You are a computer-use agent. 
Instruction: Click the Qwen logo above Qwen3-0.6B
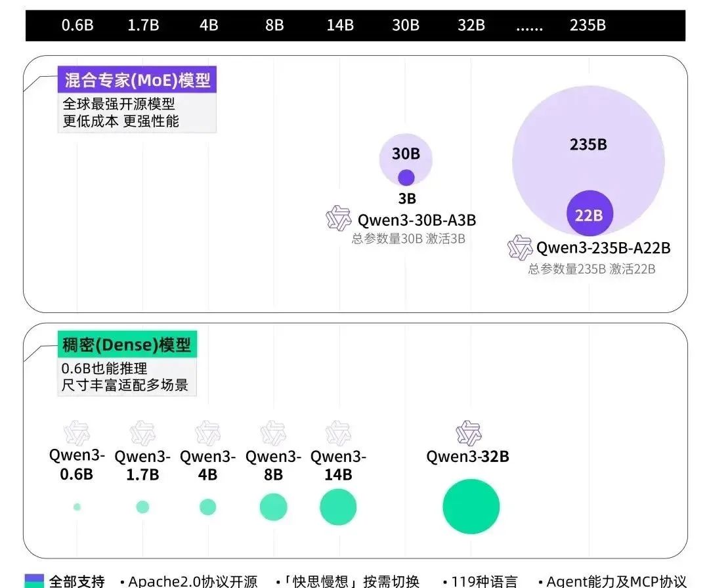[x=77, y=433]
